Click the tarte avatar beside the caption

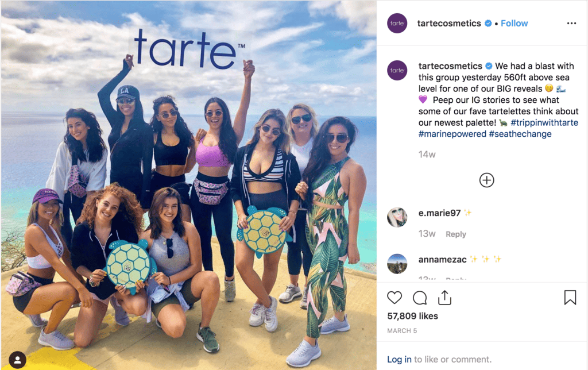(397, 70)
